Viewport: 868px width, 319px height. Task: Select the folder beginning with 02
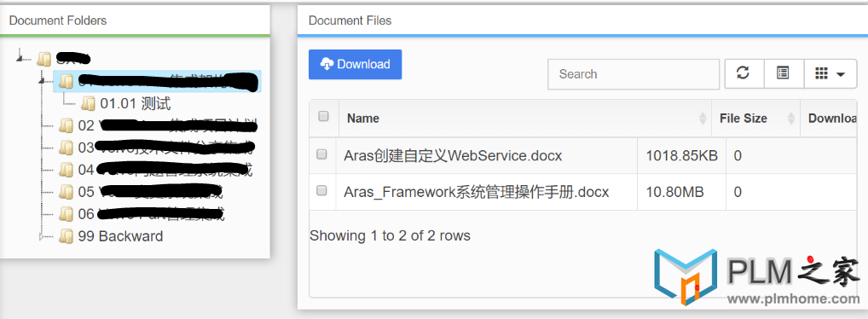point(168,125)
